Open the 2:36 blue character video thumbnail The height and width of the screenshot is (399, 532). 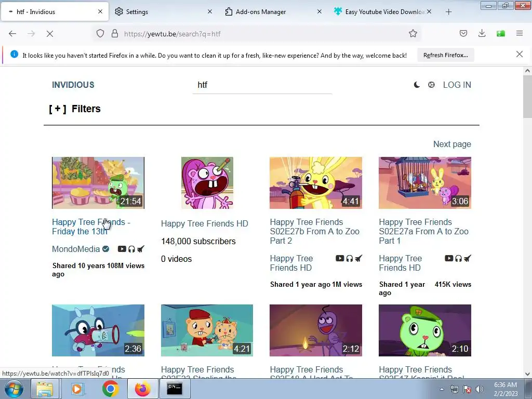98,330
